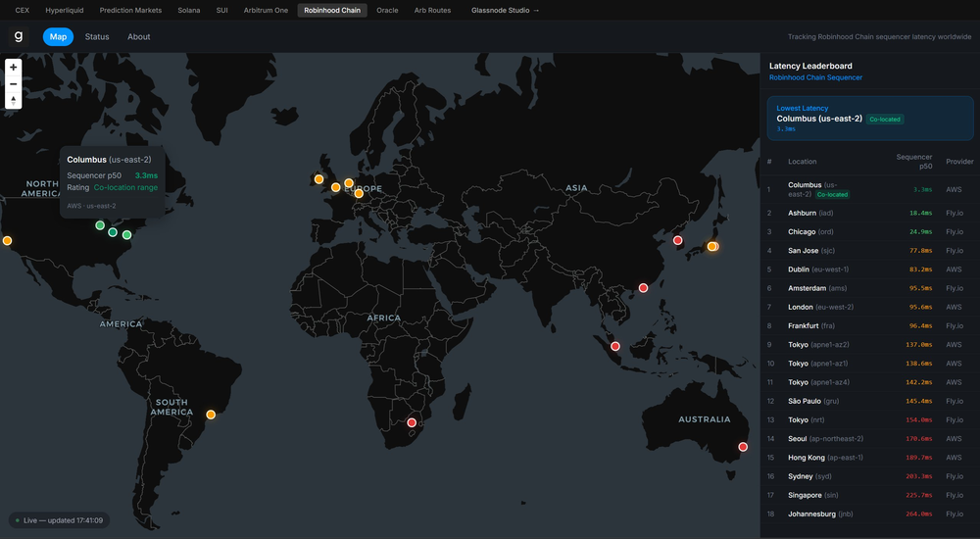Open the Status tab
980x539 pixels.
click(97, 37)
